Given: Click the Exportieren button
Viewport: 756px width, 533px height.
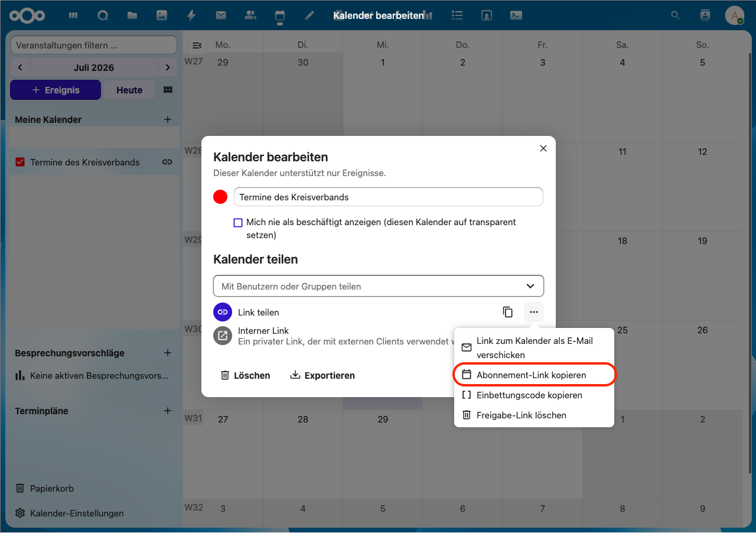Looking at the screenshot, I should (322, 375).
